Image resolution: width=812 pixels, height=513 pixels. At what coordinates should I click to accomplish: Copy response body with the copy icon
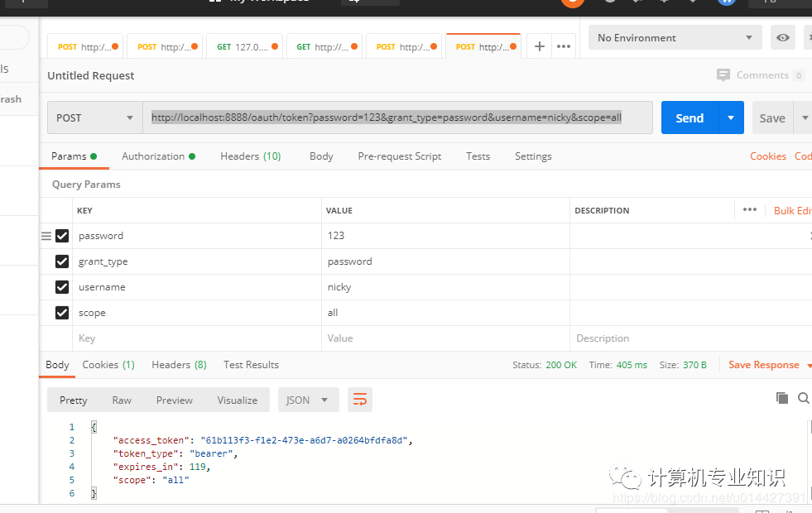coord(782,397)
